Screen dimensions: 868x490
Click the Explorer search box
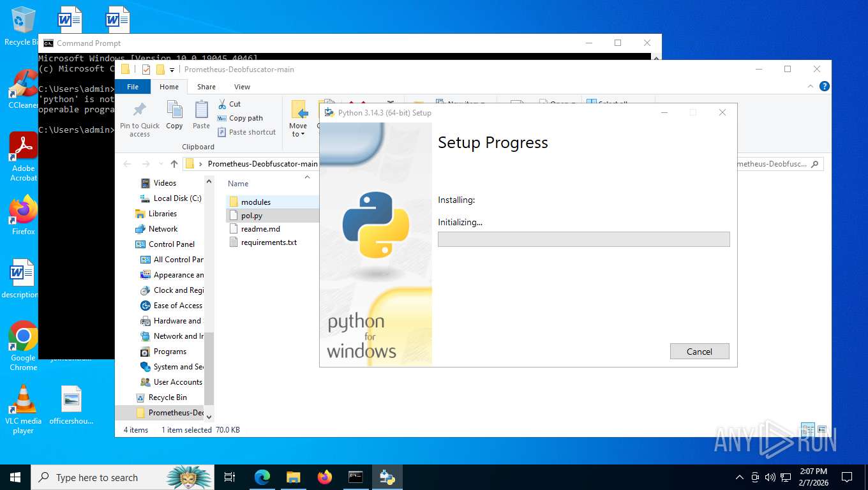tap(780, 164)
